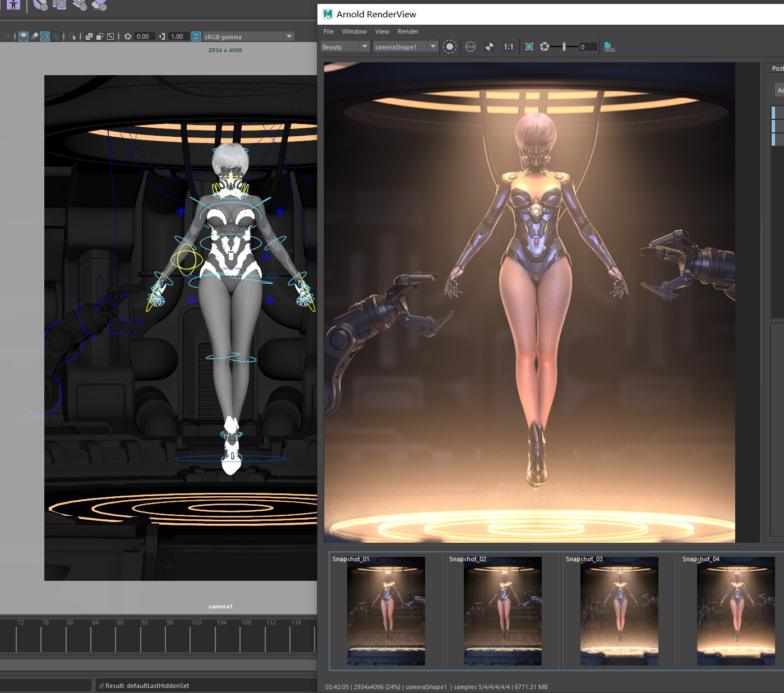
Task: Click the crop region render icon
Action: click(529, 47)
